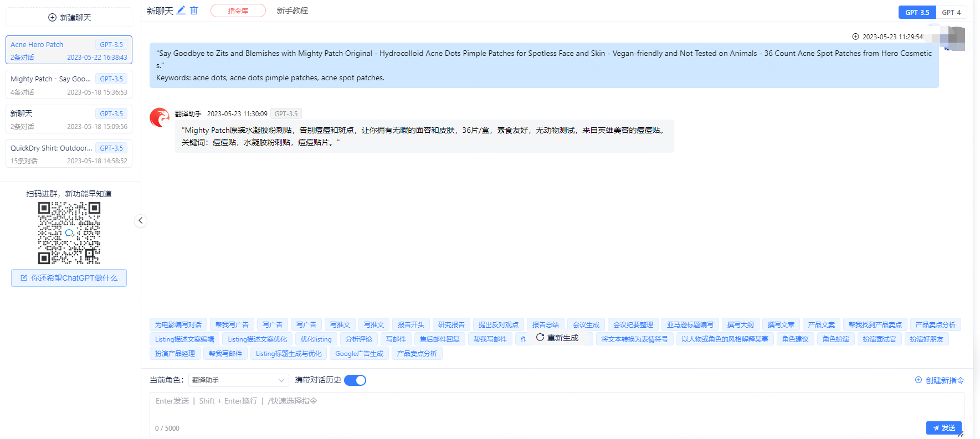The height and width of the screenshot is (439, 980).
Task: Click the translated reply starting "Mighty Patch原装水凝胶粉刺贴"
Action: (424, 136)
